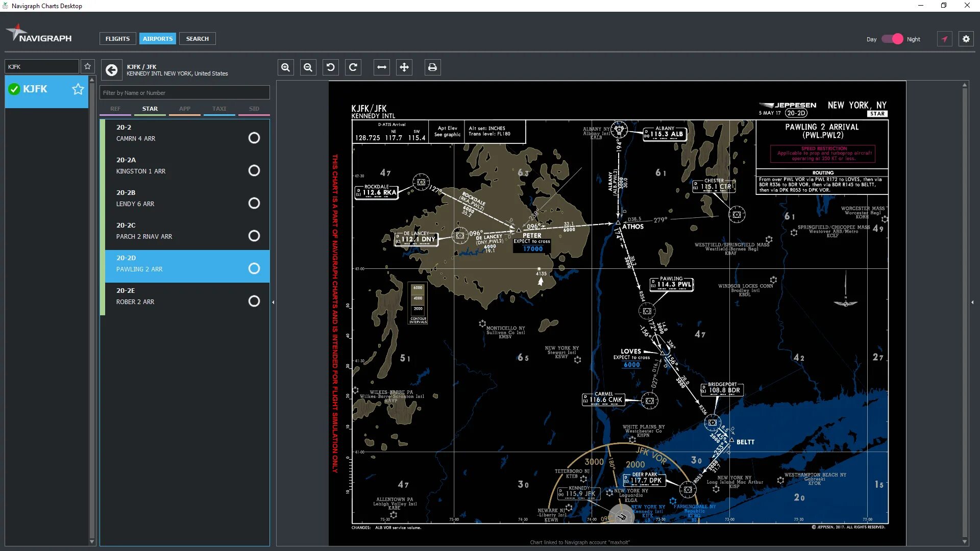The height and width of the screenshot is (551, 980).
Task: Open the SEARCH tab
Action: pos(198,39)
